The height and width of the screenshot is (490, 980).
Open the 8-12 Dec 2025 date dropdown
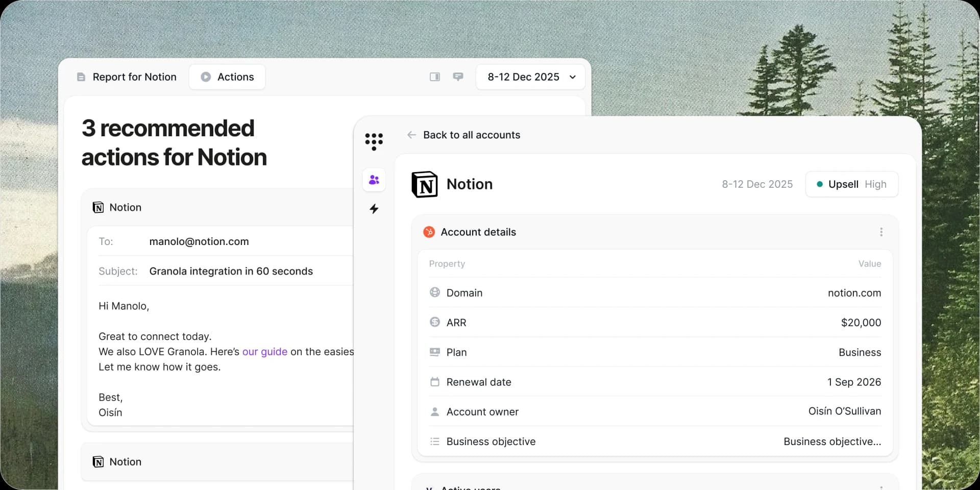click(530, 77)
